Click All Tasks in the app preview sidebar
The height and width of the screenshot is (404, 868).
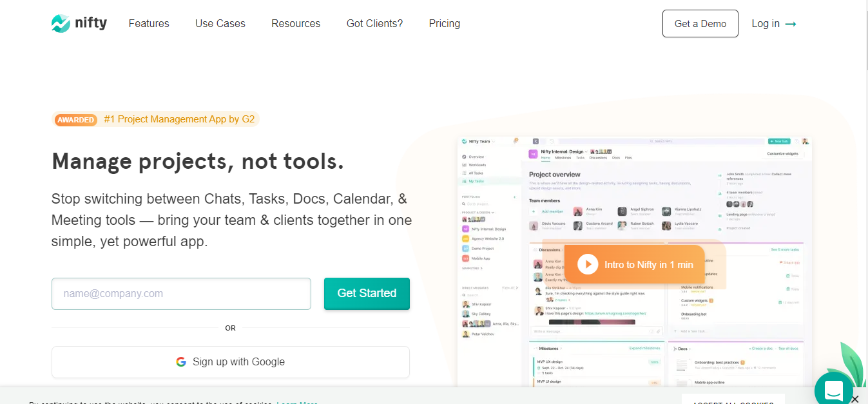point(472,173)
